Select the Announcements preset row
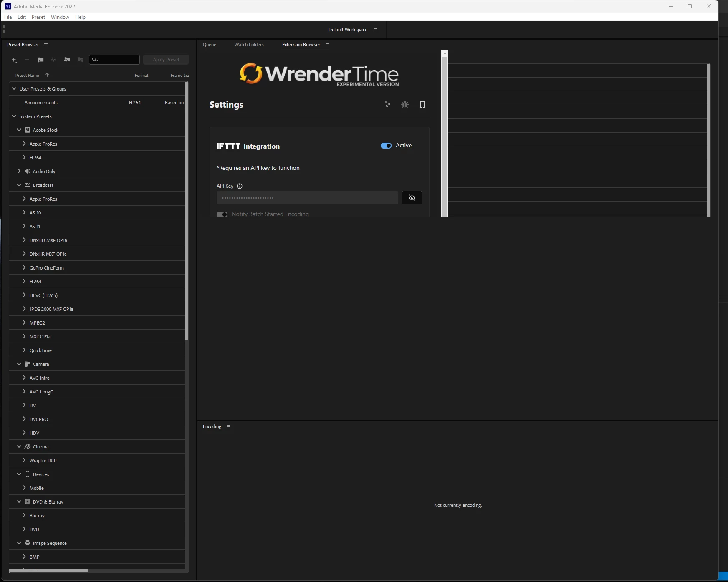This screenshot has width=728, height=582. (97, 102)
